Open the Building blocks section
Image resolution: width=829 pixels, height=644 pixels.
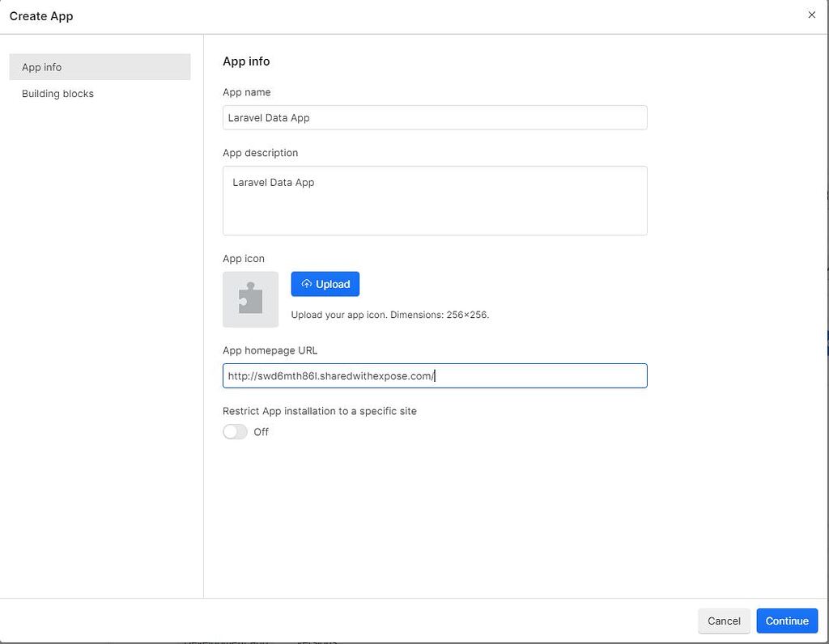57,93
